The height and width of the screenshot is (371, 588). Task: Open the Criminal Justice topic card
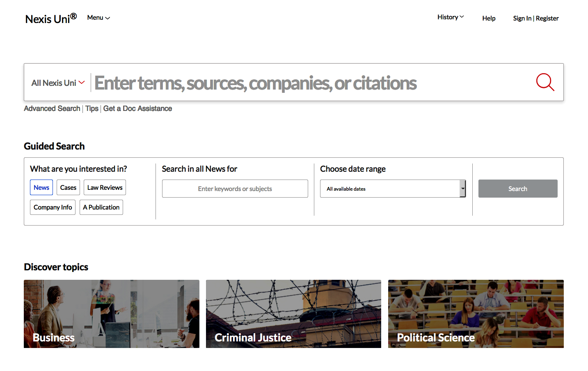point(293,314)
